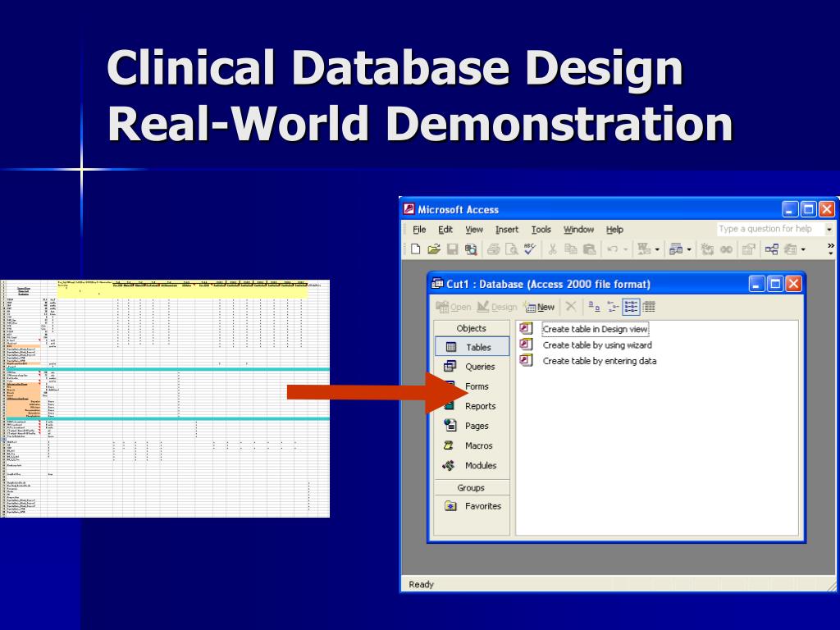Switch to Large Icons view
This screenshot has height=630, width=840.
(x=594, y=307)
